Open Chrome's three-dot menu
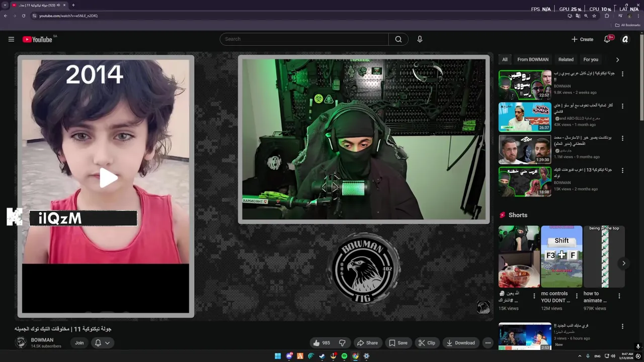 (638, 16)
